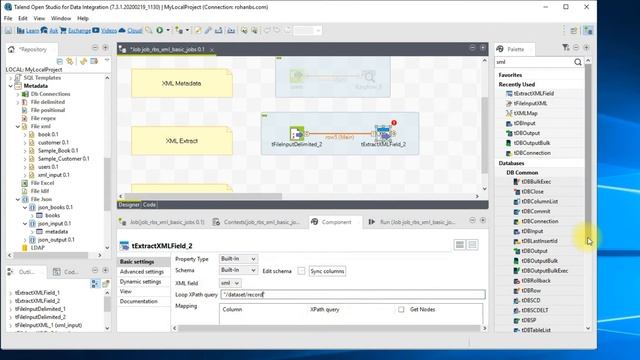
Task: Click the palette filter icon in header
Action: tap(565, 48)
